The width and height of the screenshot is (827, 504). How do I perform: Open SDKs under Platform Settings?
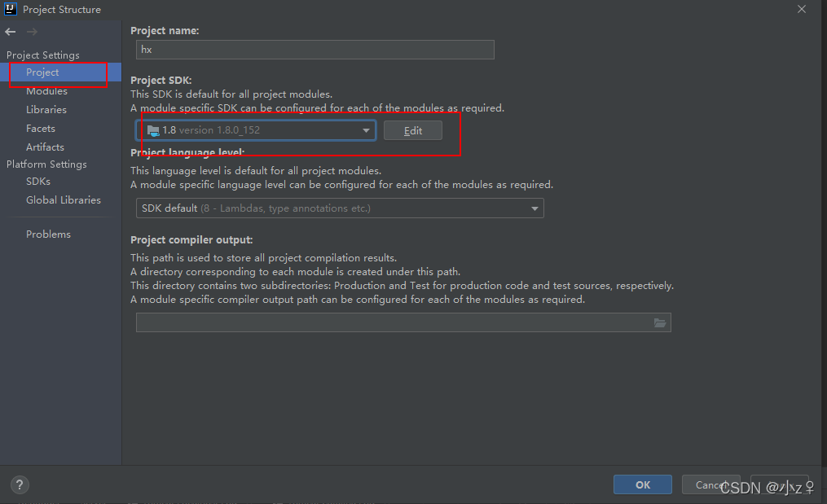tap(38, 182)
